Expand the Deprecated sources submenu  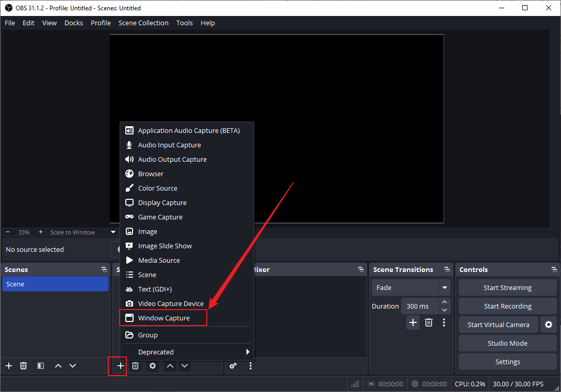(187, 352)
